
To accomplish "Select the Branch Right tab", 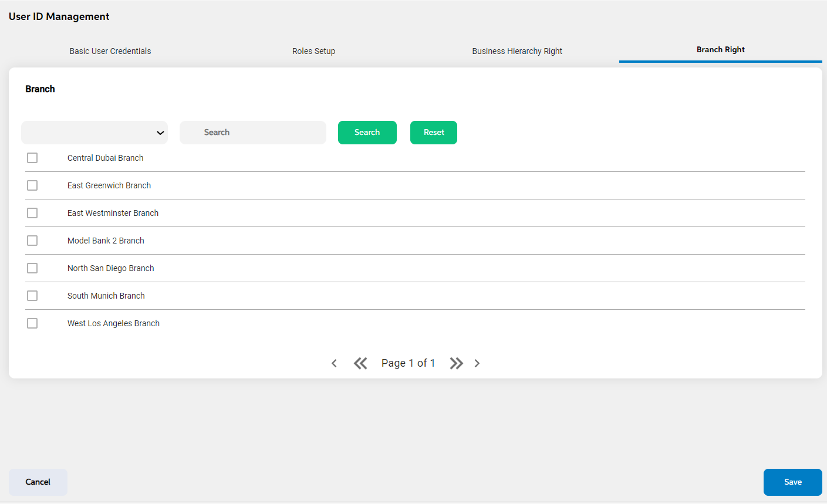I will pyautogui.click(x=721, y=50).
